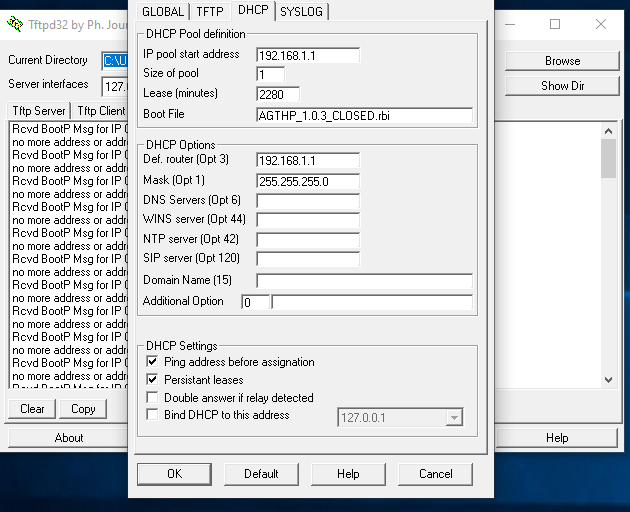
Task: Uncheck Ping address before assignation
Action: click(152, 361)
